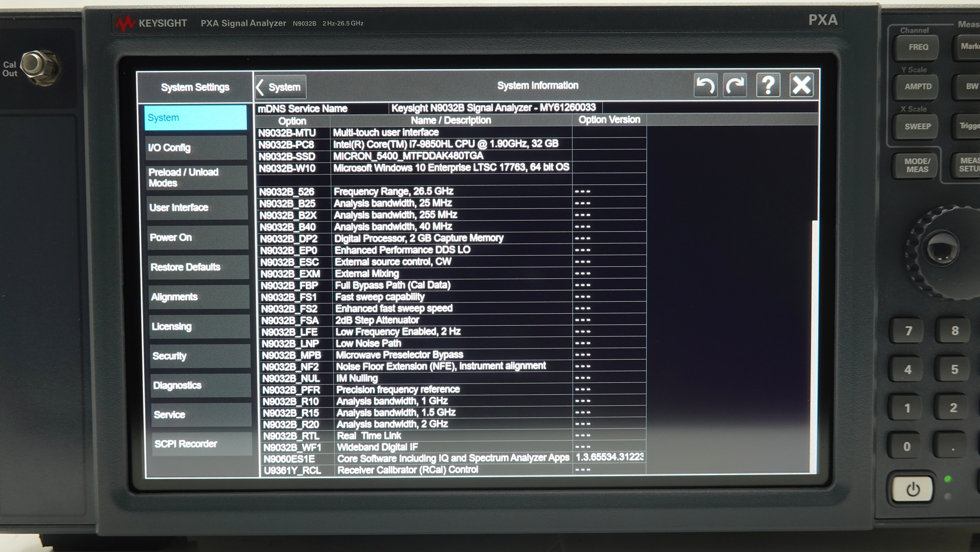The height and width of the screenshot is (552, 980).
Task: Select the N9032B_EXM External Mixing row
Action: coord(453,273)
